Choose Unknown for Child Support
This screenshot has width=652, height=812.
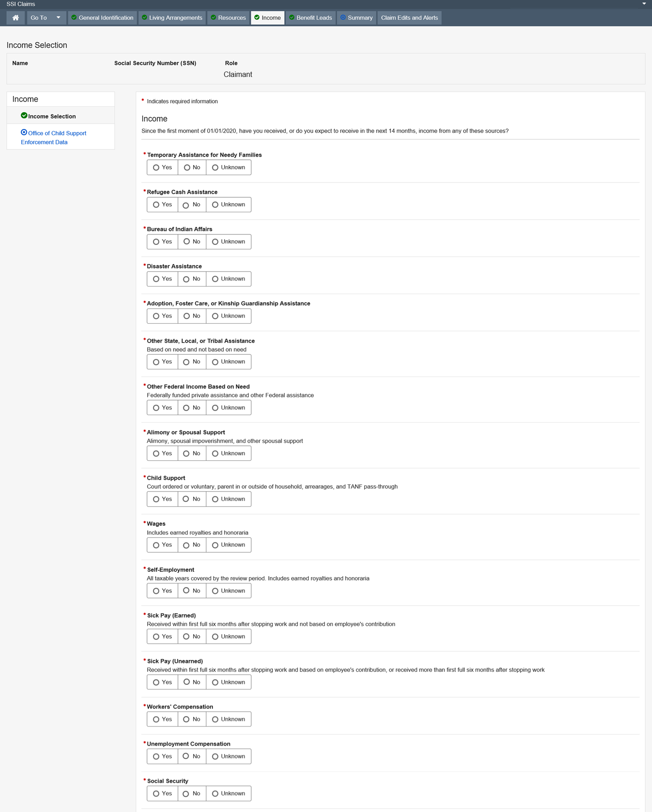[x=215, y=499]
